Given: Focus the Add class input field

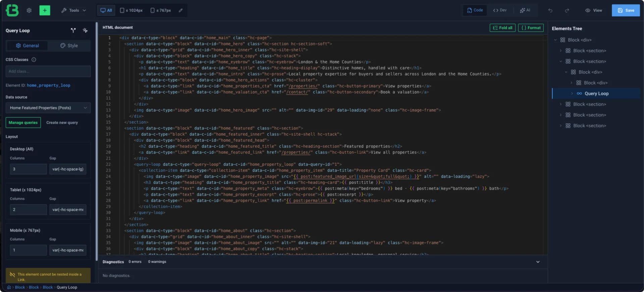Looking at the screenshot, I should point(48,71).
